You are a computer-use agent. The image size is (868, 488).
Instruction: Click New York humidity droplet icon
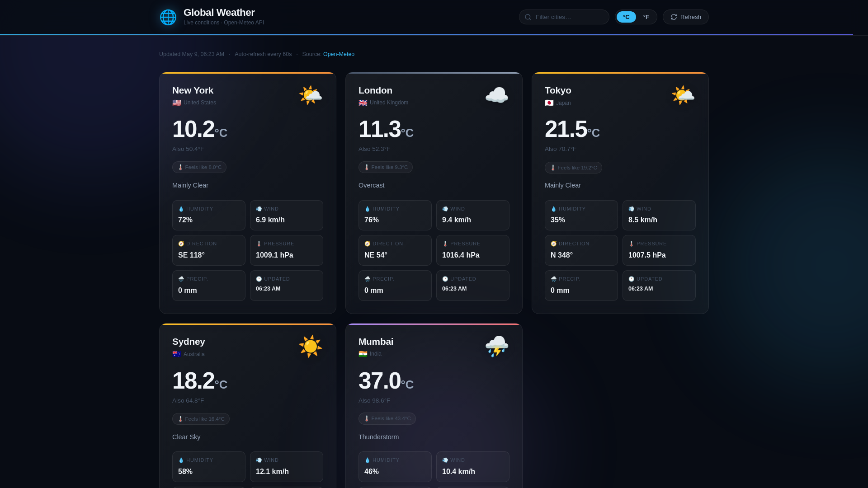click(x=181, y=209)
